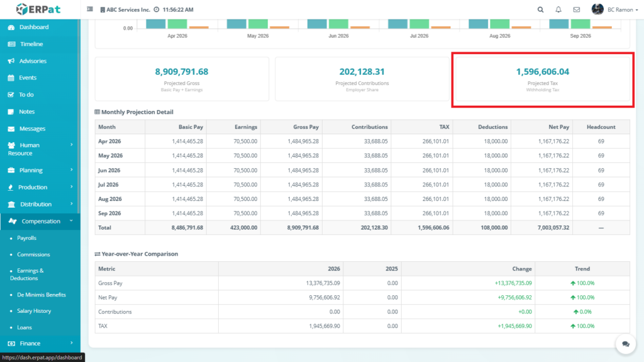Select Salary History in sidebar
Screen dimensions: 644x362
pyautogui.click(x=34, y=311)
